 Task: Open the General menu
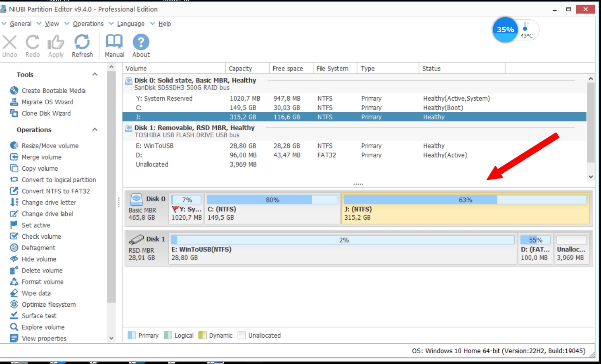coord(21,24)
